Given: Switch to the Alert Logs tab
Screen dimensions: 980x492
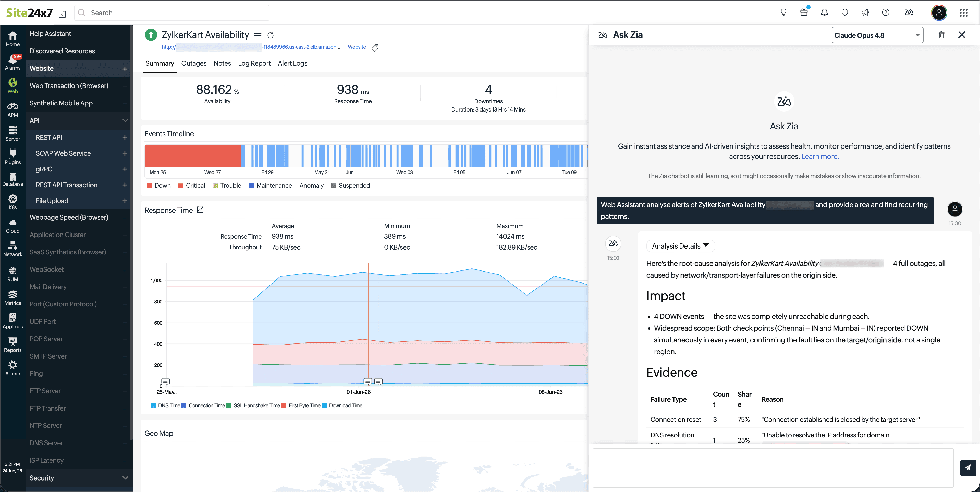Looking at the screenshot, I should coord(292,63).
